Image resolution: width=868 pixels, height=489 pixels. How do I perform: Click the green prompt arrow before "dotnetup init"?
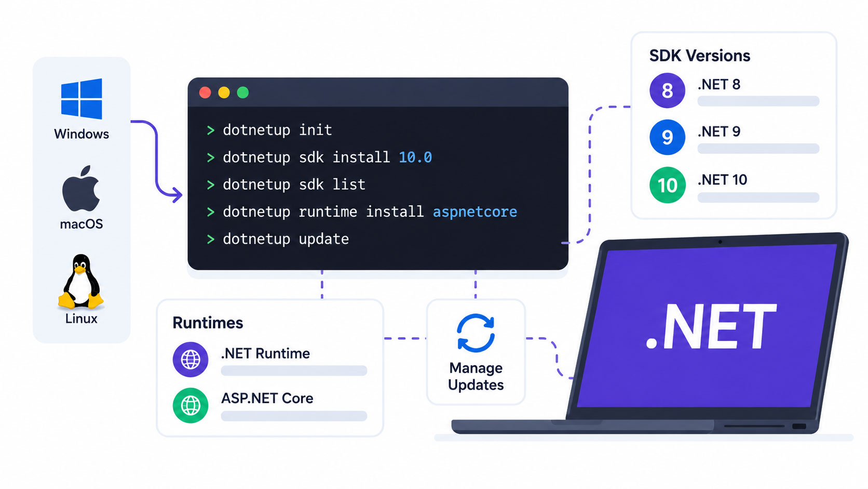pos(210,130)
